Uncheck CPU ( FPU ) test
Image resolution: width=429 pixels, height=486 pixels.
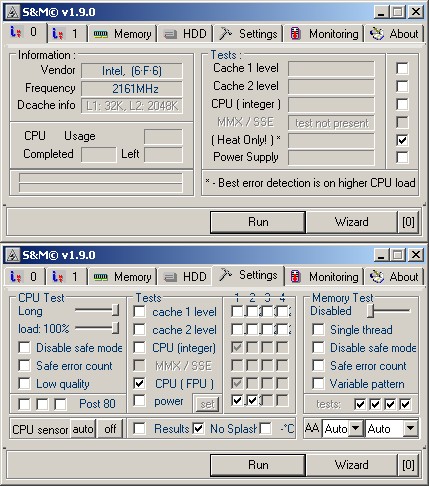139,383
